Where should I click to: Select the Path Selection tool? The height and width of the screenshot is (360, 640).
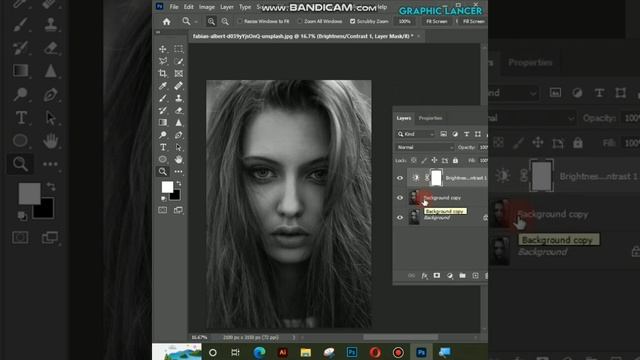click(178, 147)
